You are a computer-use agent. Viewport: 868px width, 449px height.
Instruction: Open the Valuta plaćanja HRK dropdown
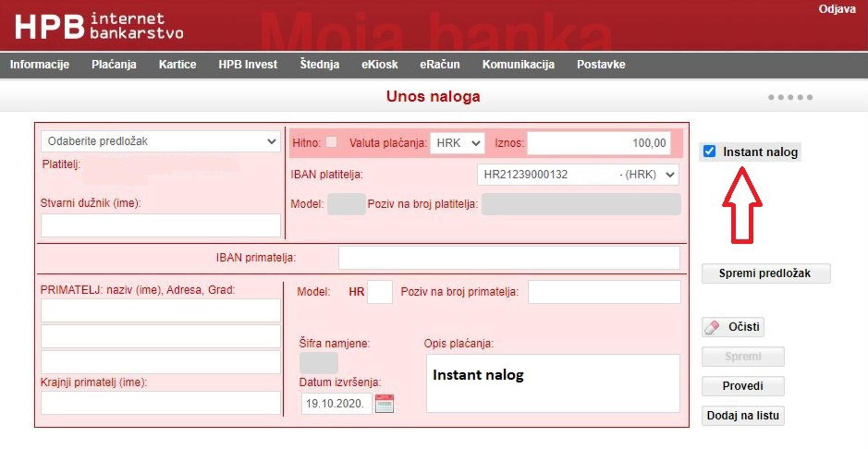coord(457,143)
